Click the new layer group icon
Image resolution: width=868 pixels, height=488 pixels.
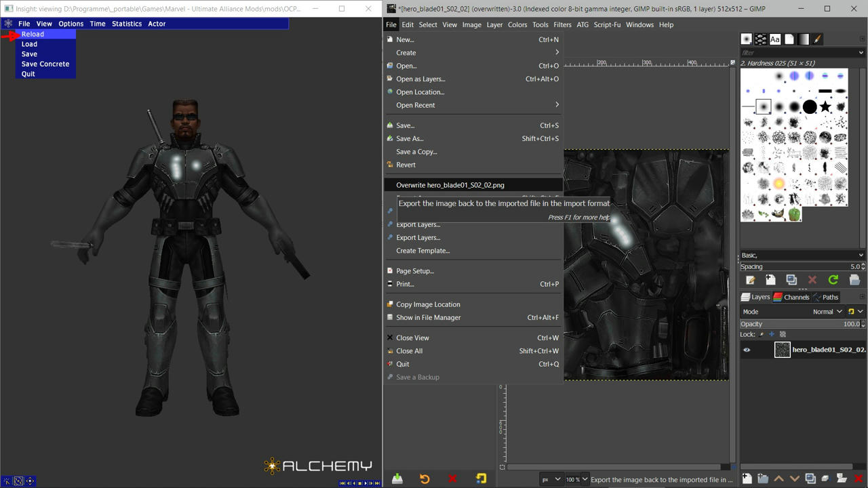click(x=763, y=479)
